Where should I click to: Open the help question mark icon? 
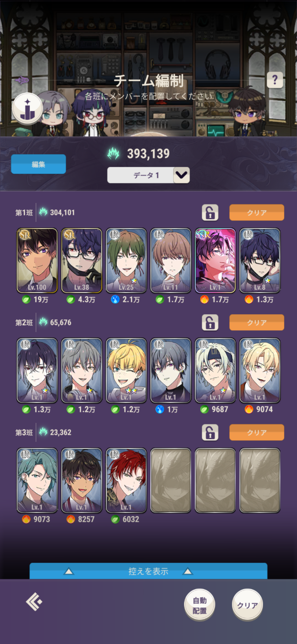pyautogui.click(x=275, y=80)
